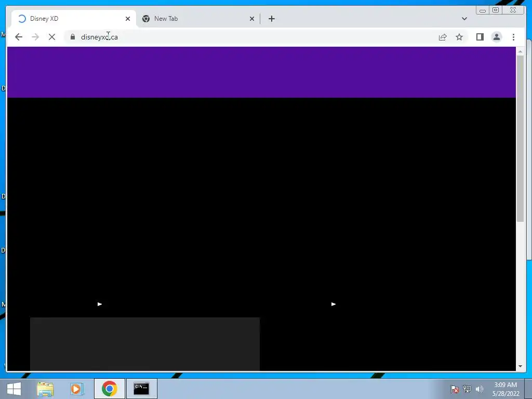Click the vertical scrollbar thumb
The image size is (532, 399).
520,139
